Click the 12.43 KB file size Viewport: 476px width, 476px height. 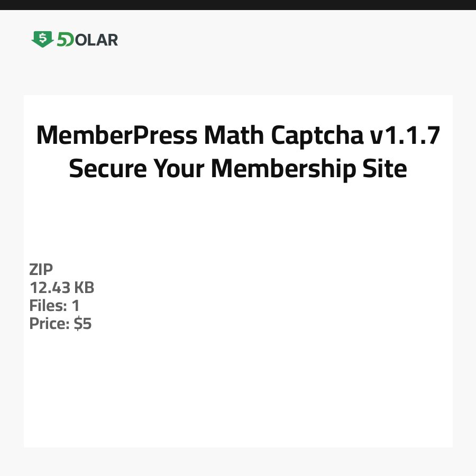(62, 288)
